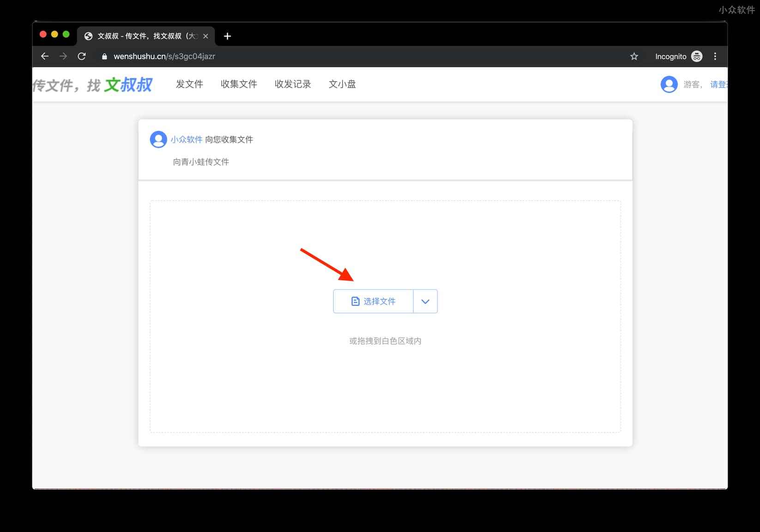Reload the page with the refresh icon
The height and width of the screenshot is (532, 760).
tap(82, 56)
